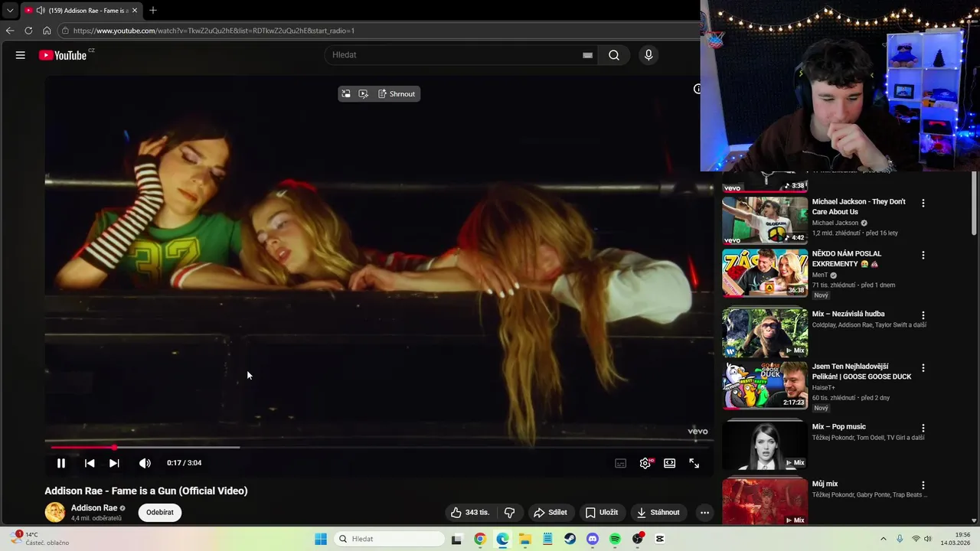Click the Windows taskbar Hledat search box
The height and width of the screenshot is (551, 980).
point(389,539)
